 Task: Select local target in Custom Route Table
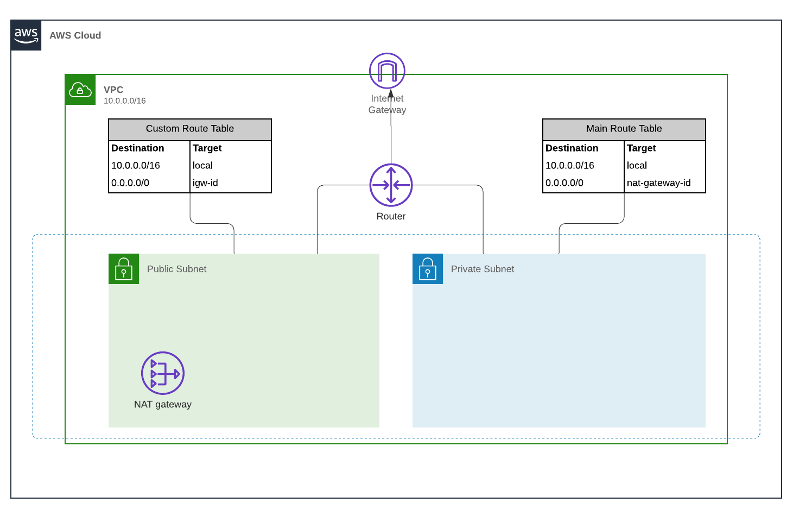202,166
